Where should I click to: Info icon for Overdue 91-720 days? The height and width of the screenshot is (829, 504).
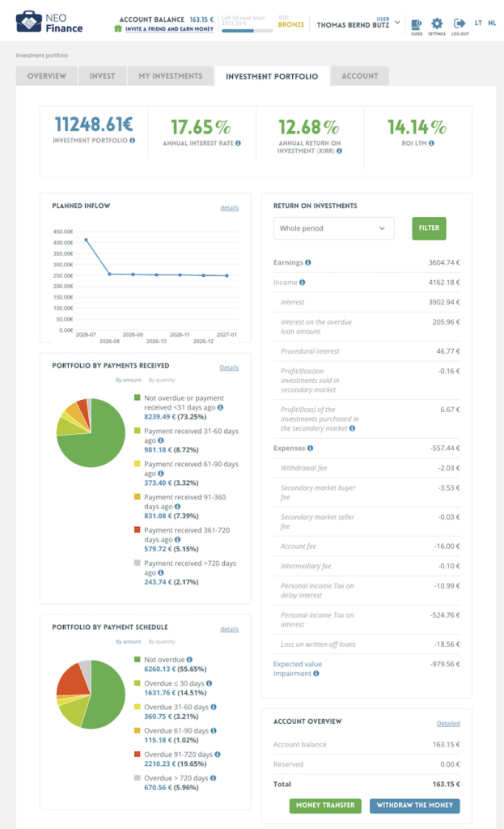click(x=218, y=755)
